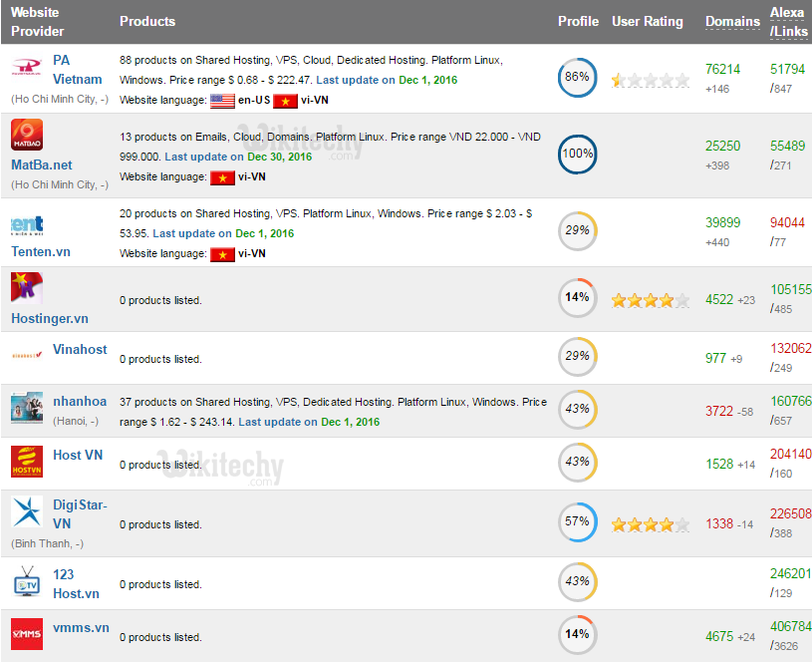Select the MatBao.net logo icon

click(26, 135)
